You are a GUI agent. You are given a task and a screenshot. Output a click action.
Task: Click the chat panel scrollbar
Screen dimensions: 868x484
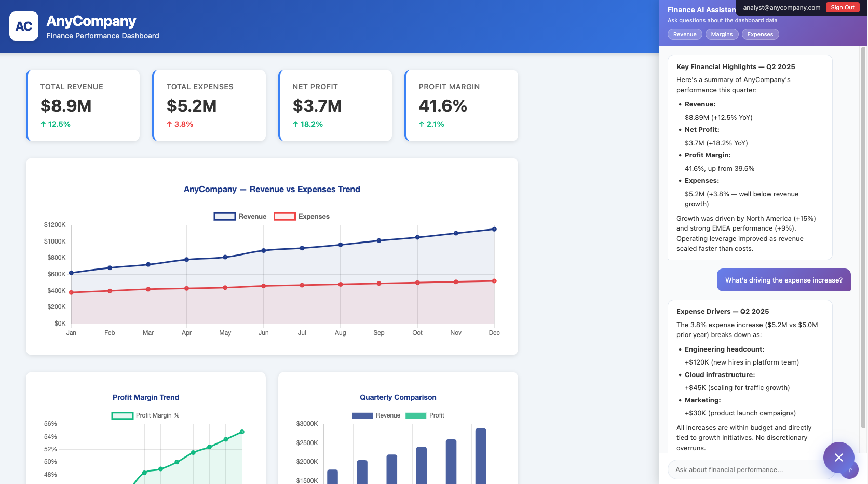click(x=863, y=237)
